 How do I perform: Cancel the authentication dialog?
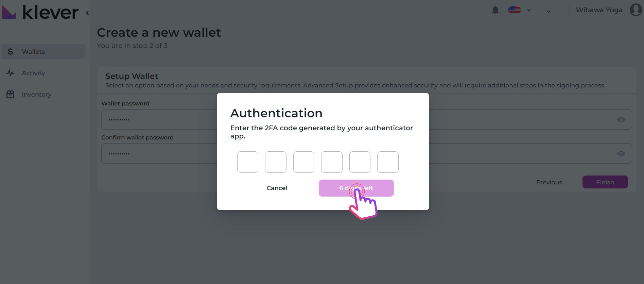277,188
